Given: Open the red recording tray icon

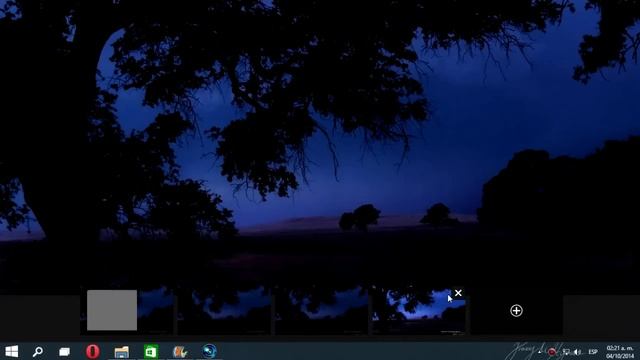Looking at the screenshot, I should pos(552,352).
